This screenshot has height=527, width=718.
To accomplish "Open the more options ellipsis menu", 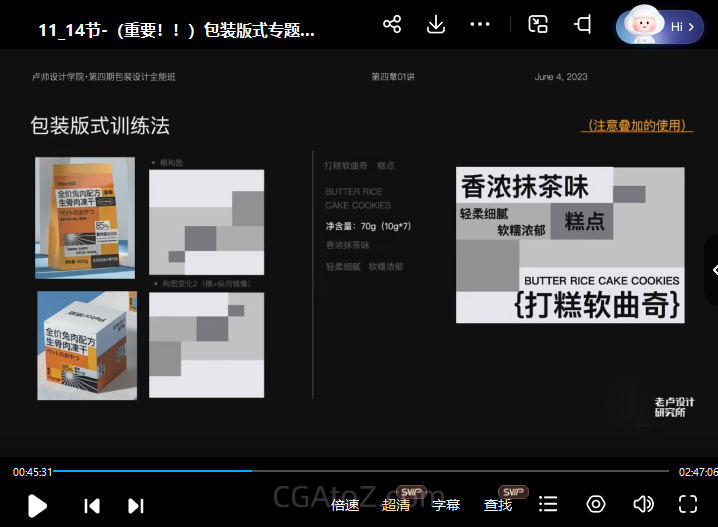I will 480,25.
